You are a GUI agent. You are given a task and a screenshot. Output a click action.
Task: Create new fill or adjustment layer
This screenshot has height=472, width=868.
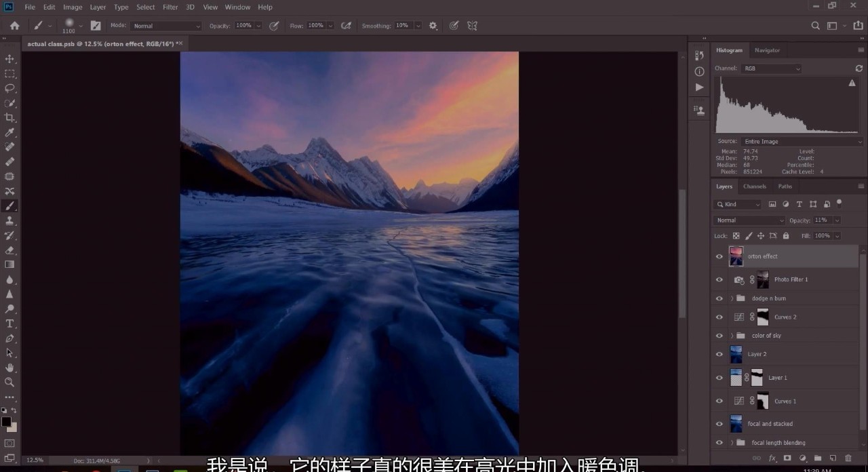(802, 458)
